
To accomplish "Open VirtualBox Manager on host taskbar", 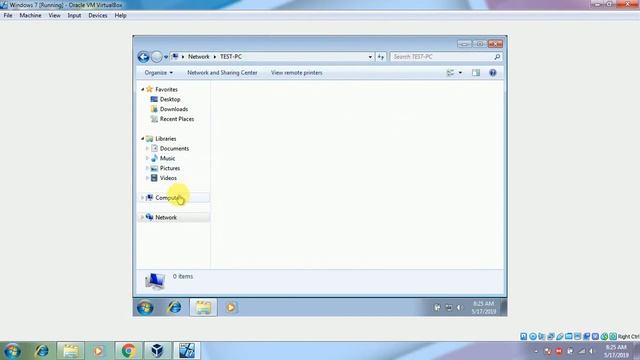I will (157, 351).
